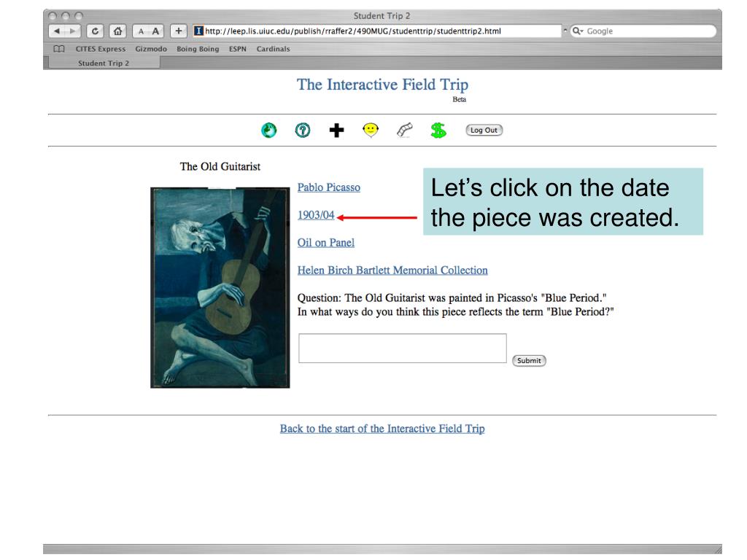Image resolution: width=747 pixels, height=560 pixels.
Task: Click The Old Guitarist title text
Action: 220,166
